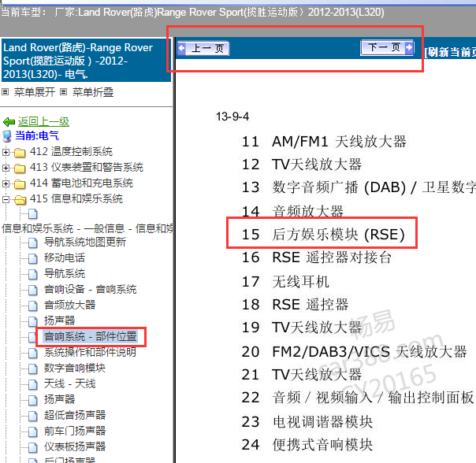Open 移动电话 document
The image size is (476, 463).
(x=65, y=257)
